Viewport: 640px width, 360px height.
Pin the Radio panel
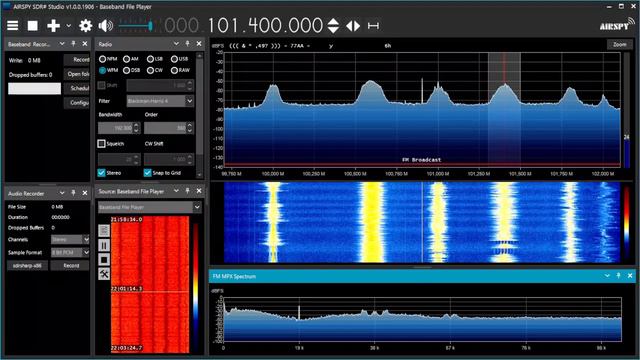[x=187, y=44]
